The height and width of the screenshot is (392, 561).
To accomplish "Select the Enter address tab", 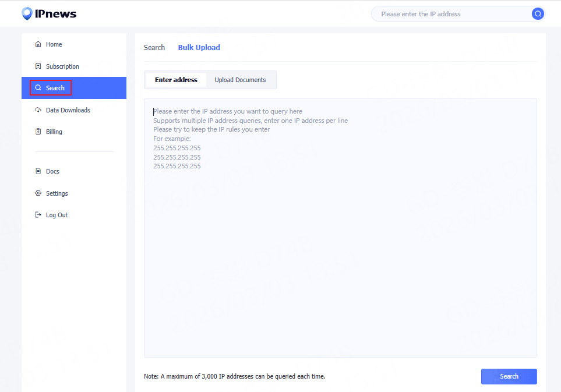I will 176,80.
